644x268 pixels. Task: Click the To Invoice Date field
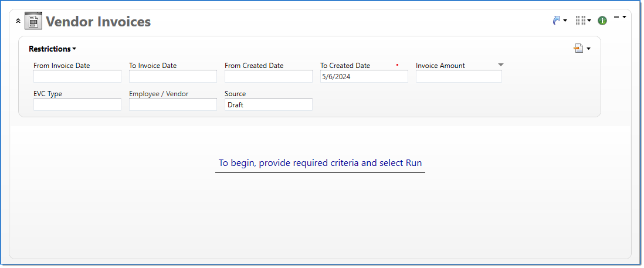[x=173, y=76]
